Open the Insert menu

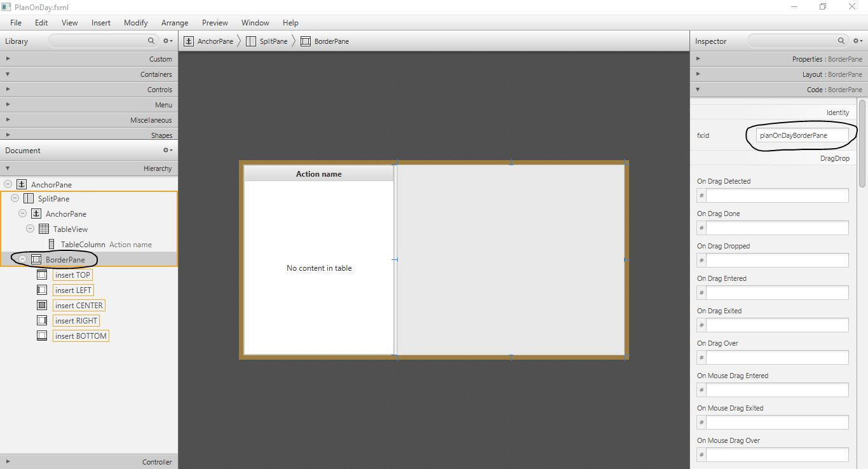101,22
